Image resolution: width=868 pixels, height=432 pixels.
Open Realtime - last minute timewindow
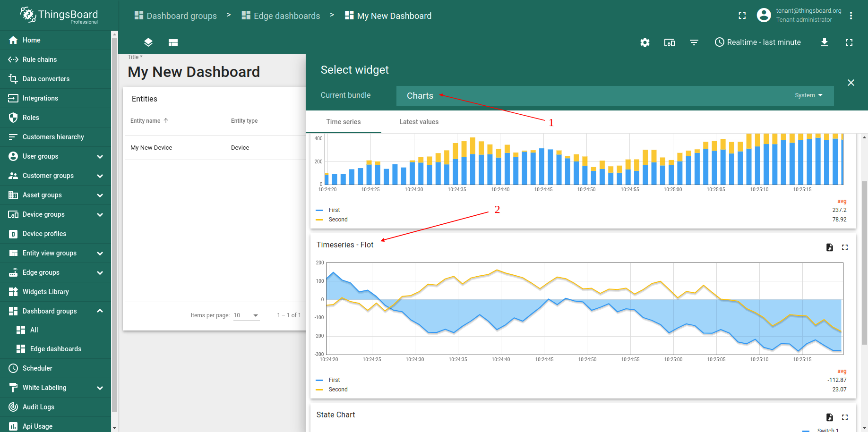pos(758,42)
